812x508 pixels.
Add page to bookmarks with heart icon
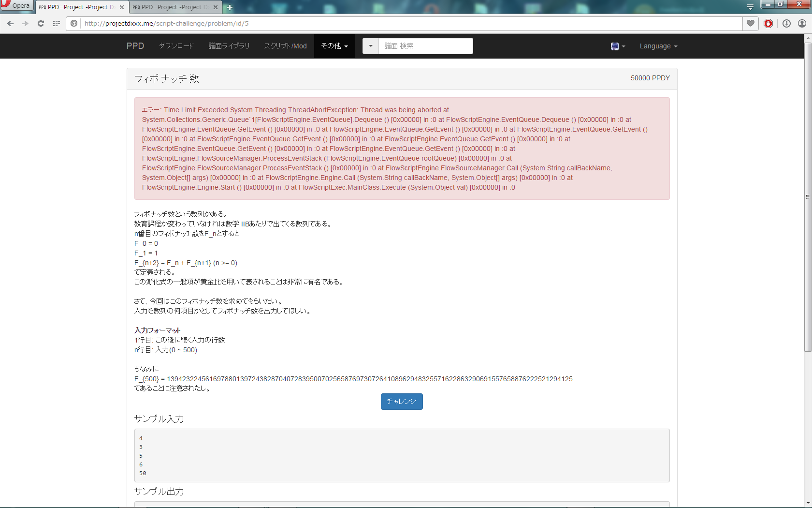point(751,23)
